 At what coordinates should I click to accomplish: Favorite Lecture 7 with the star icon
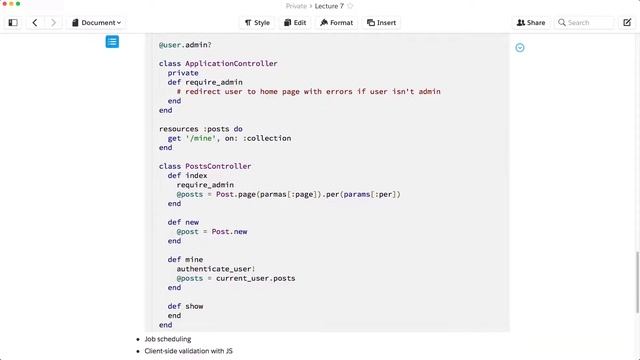point(350,6)
